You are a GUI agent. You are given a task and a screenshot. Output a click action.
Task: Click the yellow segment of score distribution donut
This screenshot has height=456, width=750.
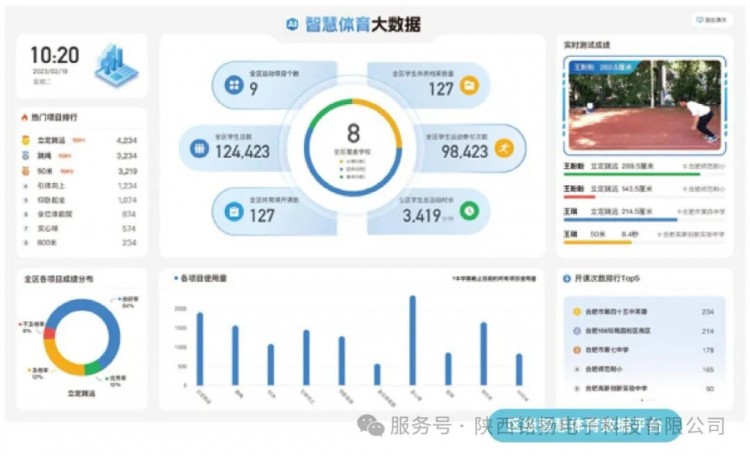click(60, 360)
